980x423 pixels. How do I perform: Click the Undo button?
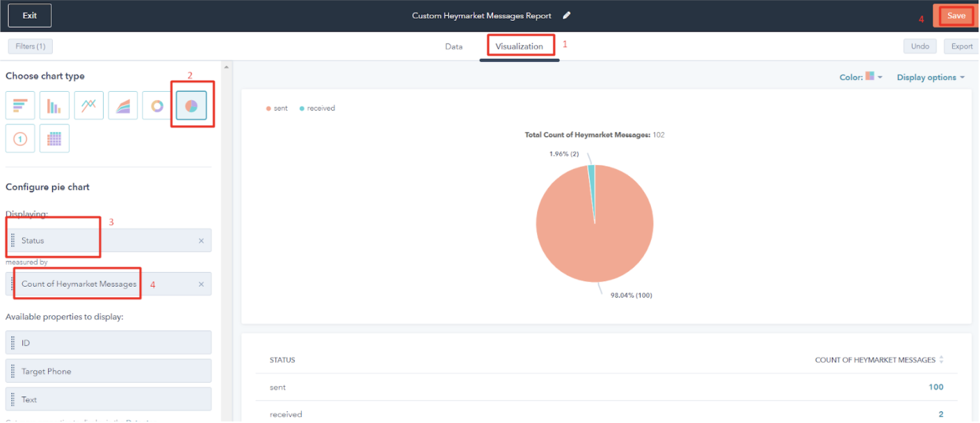point(920,47)
